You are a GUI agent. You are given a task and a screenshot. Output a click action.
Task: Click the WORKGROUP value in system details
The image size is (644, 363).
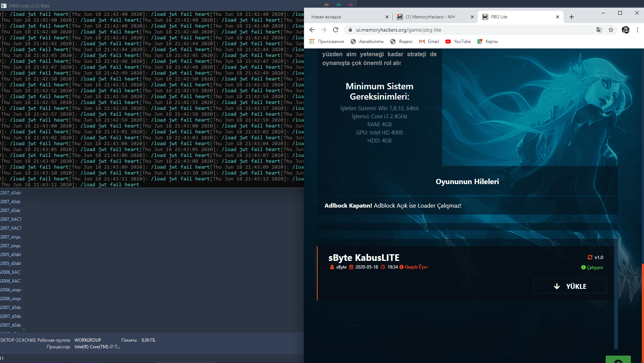[x=88, y=340]
